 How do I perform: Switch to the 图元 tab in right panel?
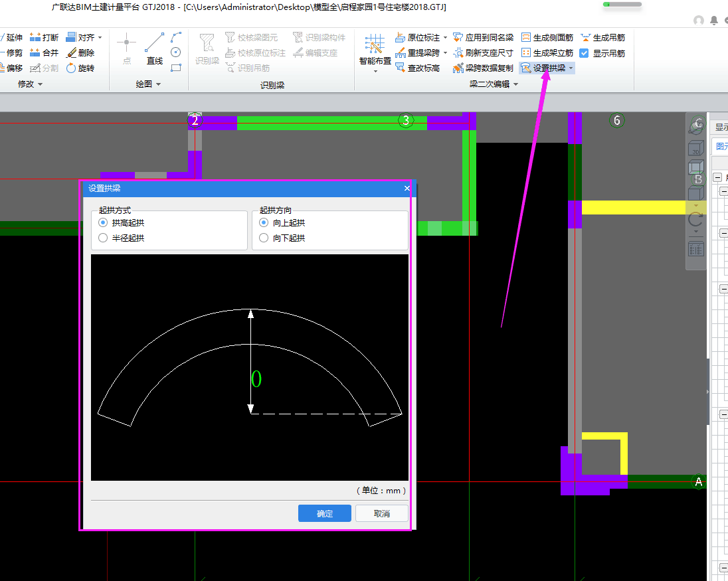(x=721, y=147)
